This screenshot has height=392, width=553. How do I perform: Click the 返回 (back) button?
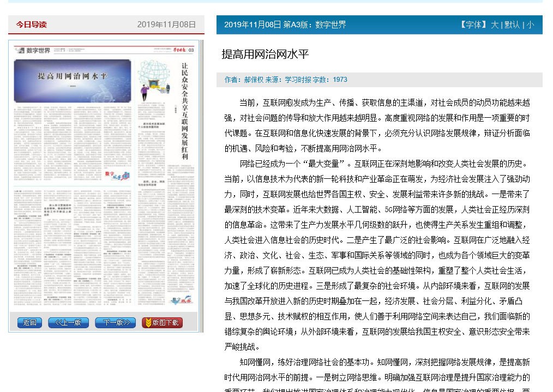click(x=29, y=322)
